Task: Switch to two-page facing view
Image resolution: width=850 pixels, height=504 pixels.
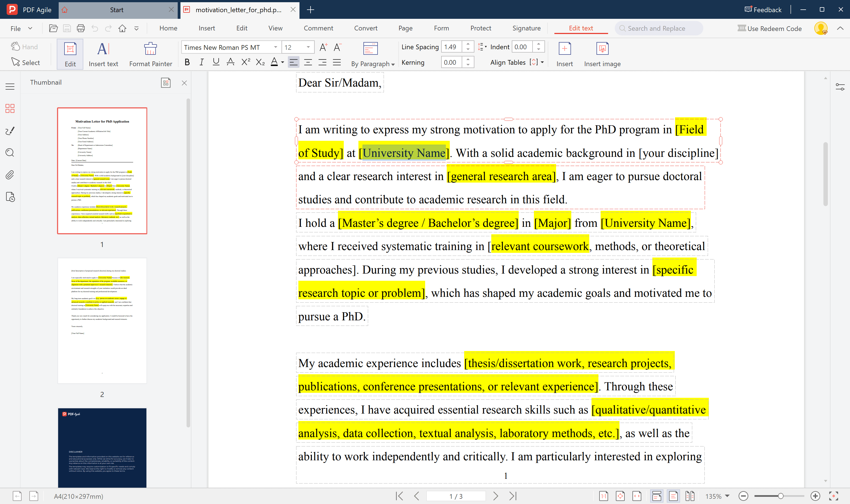Action: [691, 496]
